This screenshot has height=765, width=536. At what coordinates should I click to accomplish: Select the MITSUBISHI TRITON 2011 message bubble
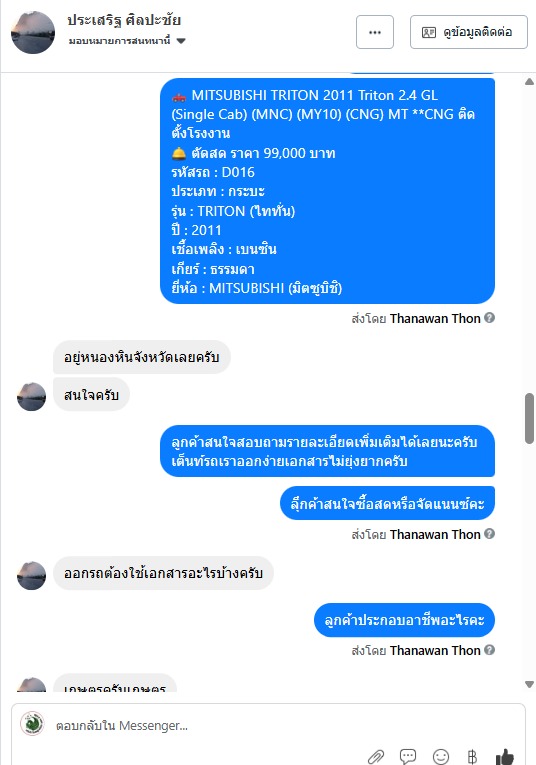click(x=327, y=191)
